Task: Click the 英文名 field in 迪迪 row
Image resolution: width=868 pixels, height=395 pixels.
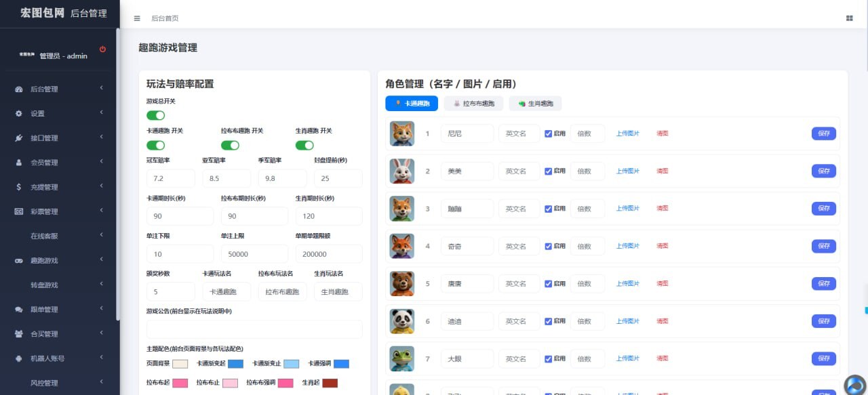Action: pyautogui.click(x=519, y=321)
